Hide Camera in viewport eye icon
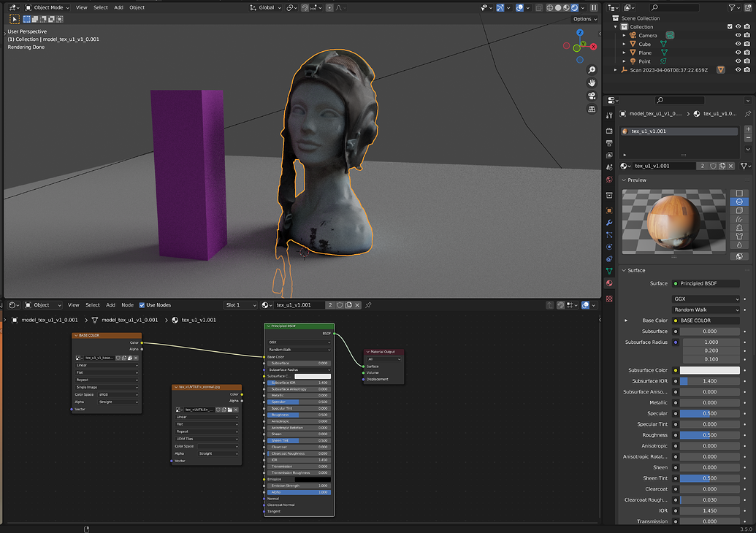Image resolution: width=756 pixels, height=533 pixels. click(x=738, y=35)
